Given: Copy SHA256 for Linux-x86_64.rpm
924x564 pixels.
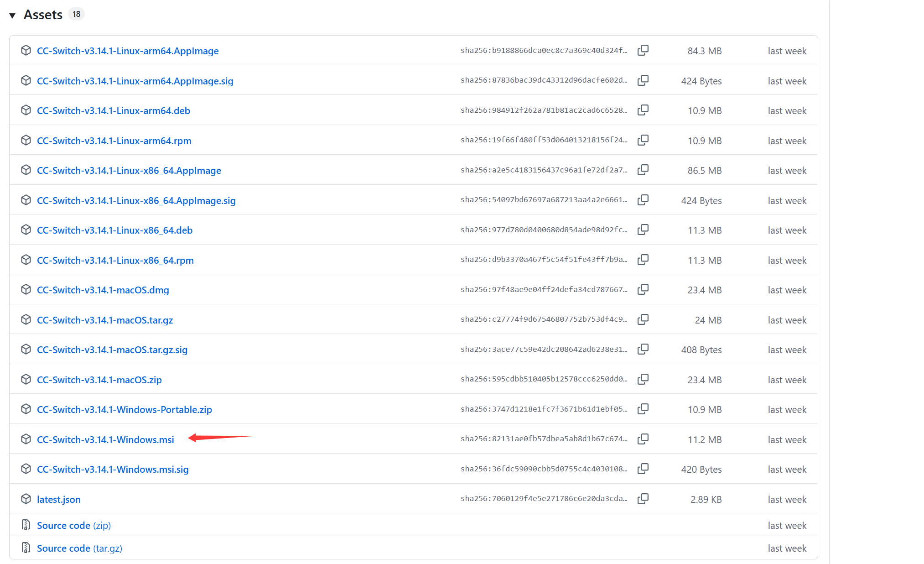Looking at the screenshot, I should tap(643, 260).
